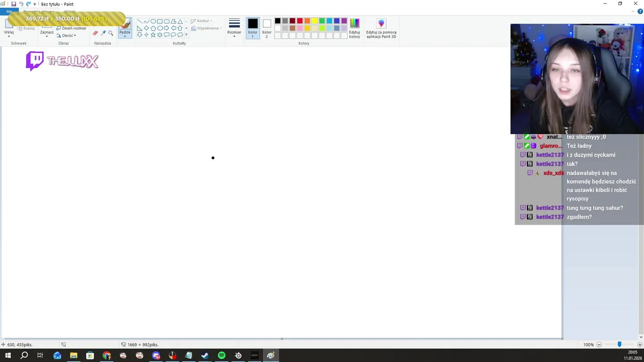Open Steam from the taskbar

(x=205, y=355)
